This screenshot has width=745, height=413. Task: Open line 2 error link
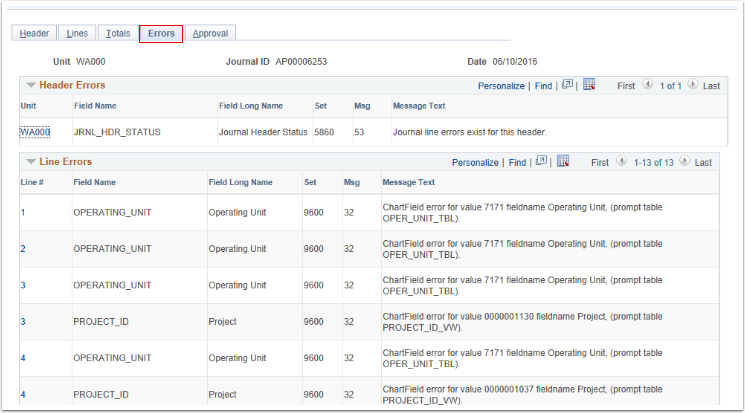(x=23, y=249)
